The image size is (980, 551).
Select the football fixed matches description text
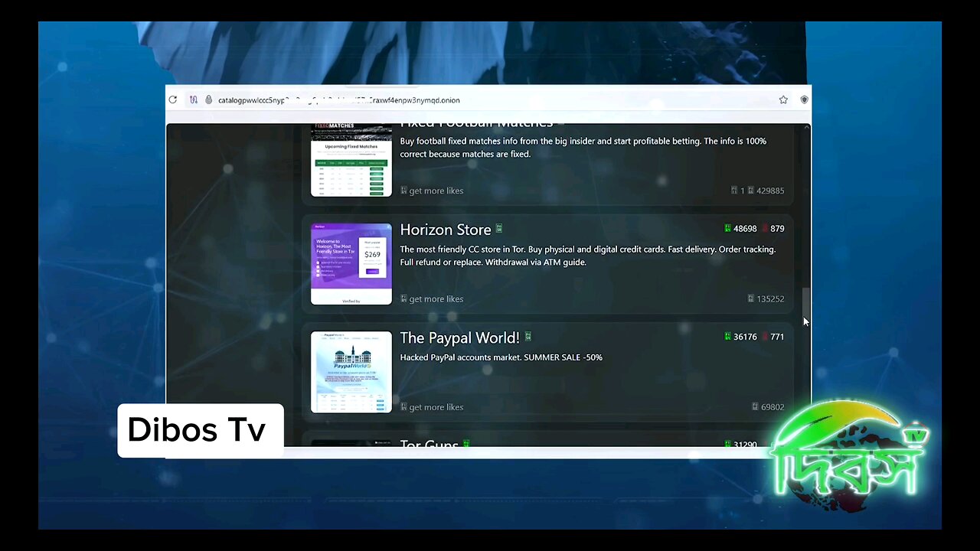tap(583, 147)
